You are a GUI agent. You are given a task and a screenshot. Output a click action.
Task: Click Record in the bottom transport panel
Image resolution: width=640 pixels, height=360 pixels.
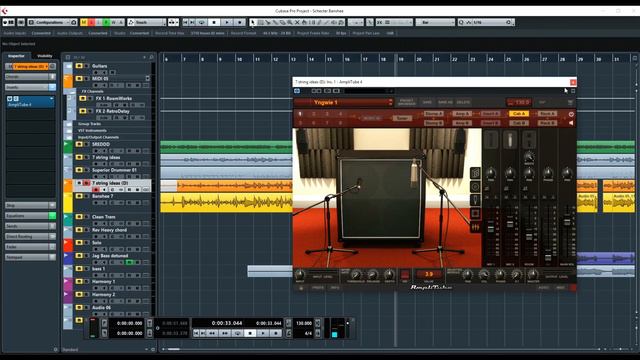point(276,333)
